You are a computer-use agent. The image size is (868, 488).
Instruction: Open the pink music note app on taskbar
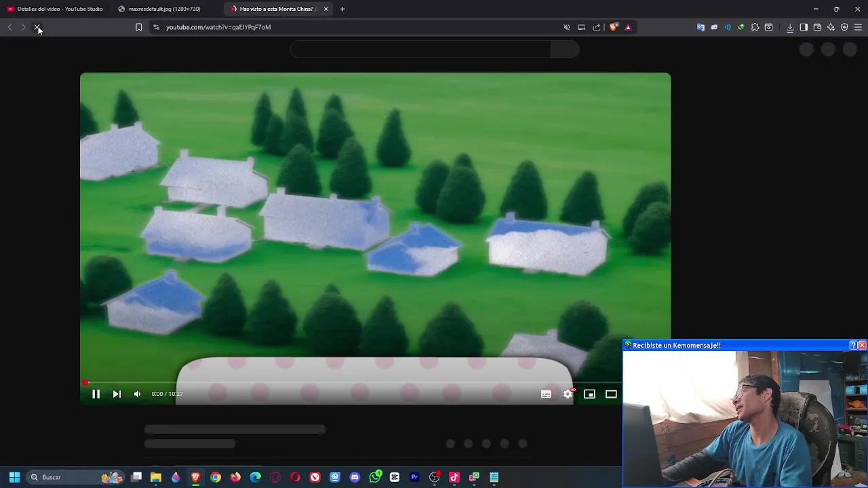454,477
